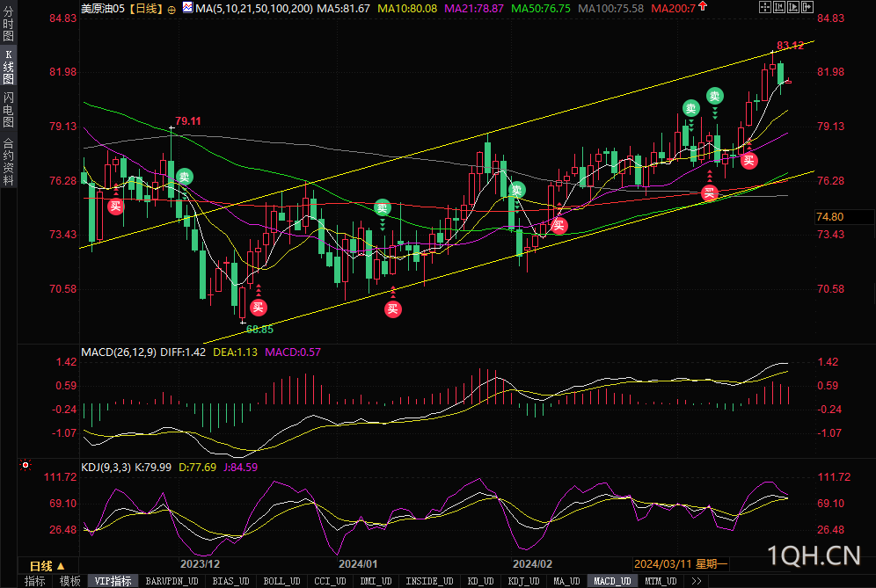Viewport: 876px width, 588px height.
Task: Select the MTM_UD indicator tab
Action: point(661,581)
